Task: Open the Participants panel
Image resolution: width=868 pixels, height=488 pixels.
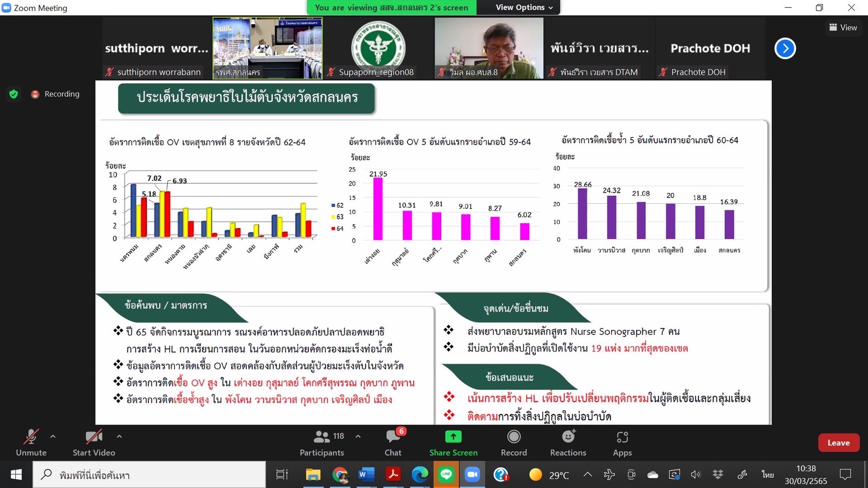Action: point(322,443)
